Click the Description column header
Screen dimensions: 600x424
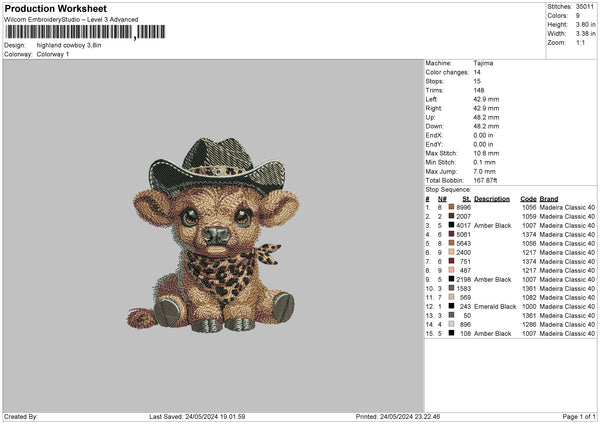[x=491, y=198]
